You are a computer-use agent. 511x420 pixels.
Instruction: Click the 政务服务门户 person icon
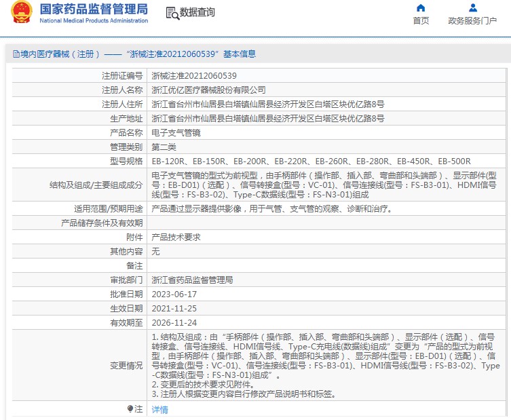[472, 8]
